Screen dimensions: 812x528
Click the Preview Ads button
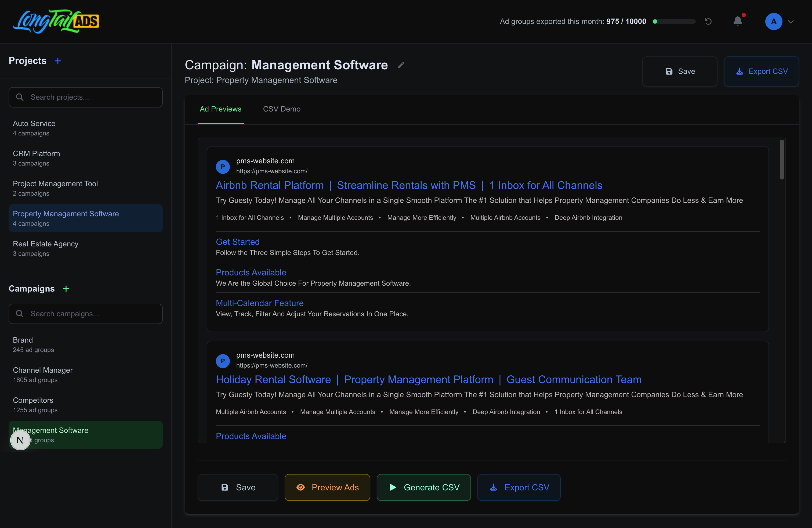pos(327,487)
